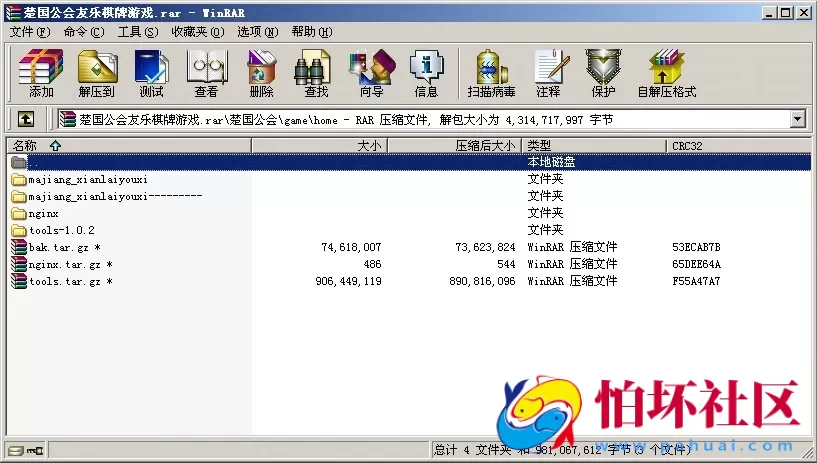
Task: Click 文件夹 type of nginx folder
Action: coord(545,213)
